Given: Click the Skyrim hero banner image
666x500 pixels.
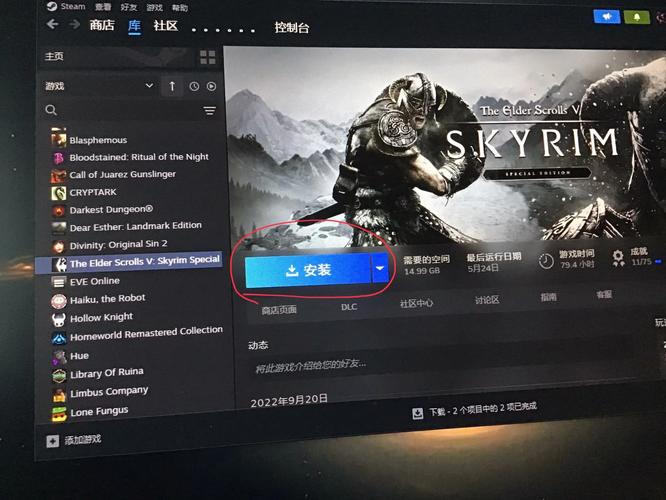Looking at the screenshot, I should (x=445, y=147).
